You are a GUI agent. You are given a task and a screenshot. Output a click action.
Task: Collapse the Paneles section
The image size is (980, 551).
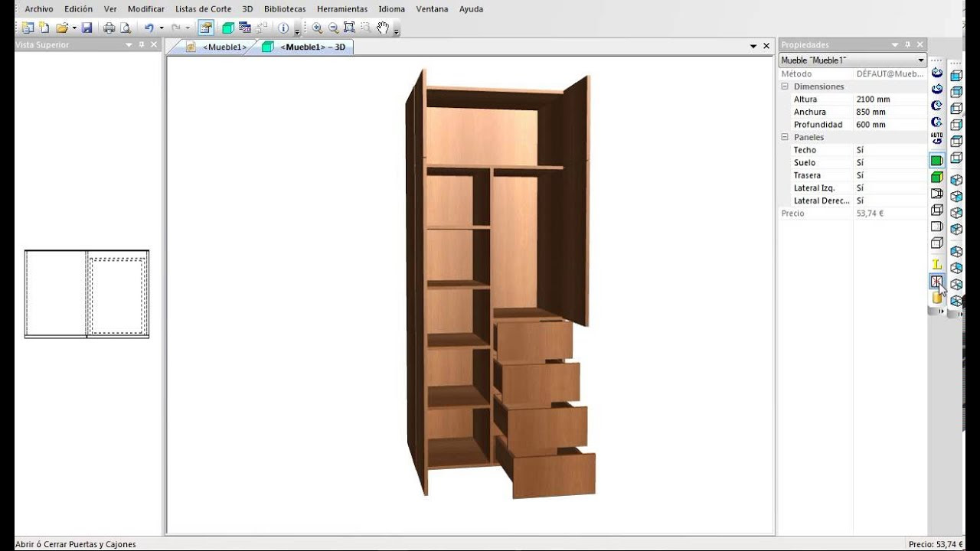click(784, 136)
